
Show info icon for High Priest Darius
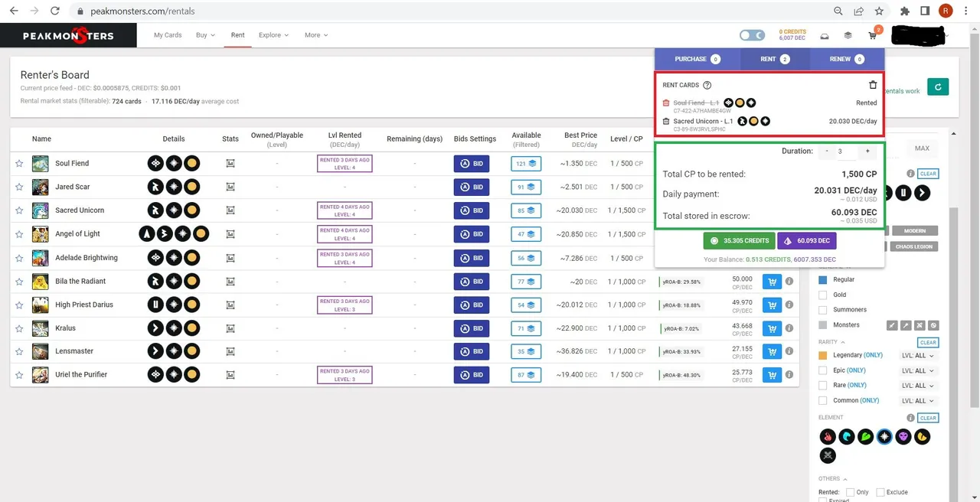(789, 305)
